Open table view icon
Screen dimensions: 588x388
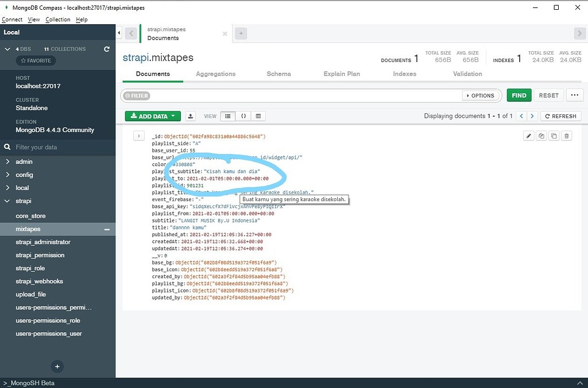point(257,116)
